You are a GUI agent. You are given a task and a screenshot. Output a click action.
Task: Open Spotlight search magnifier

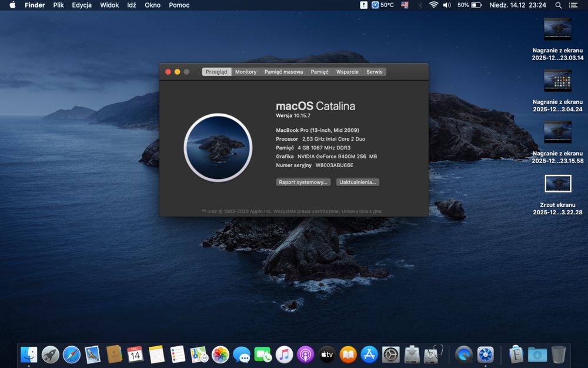(x=559, y=5)
